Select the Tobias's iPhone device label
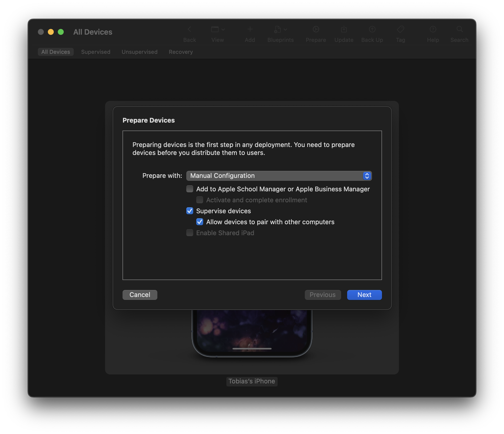The image size is (504, 434). pyautogui.click(x=252, y=381)
